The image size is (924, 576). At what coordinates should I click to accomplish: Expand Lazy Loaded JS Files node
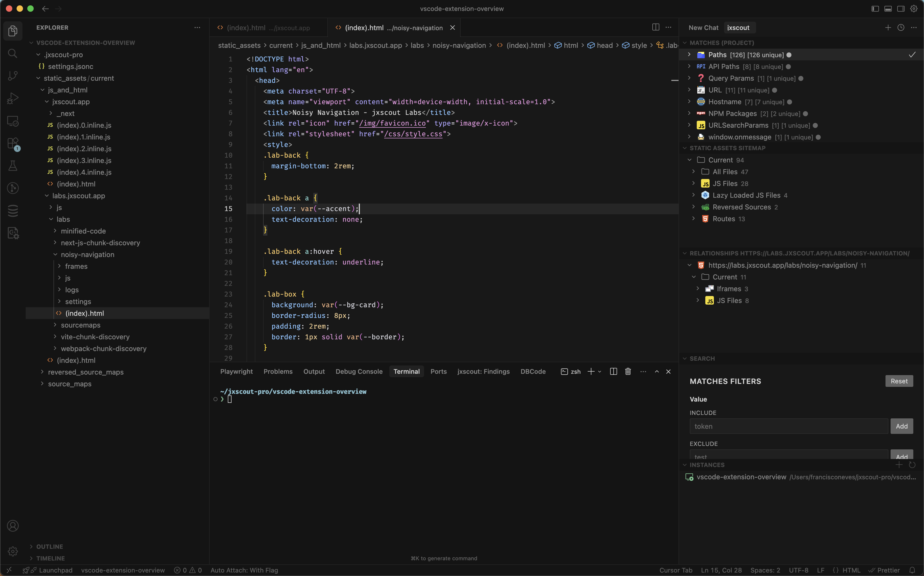(x=693, y=195)
